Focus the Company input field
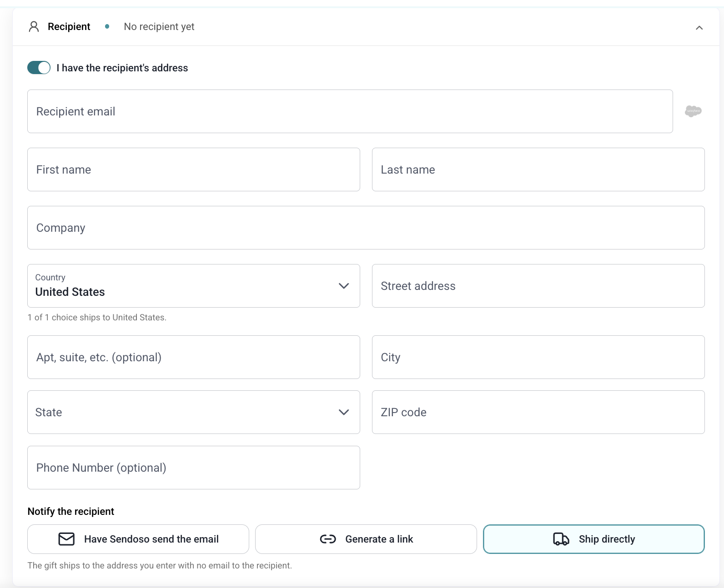Image resolution: width=724 pixels, height=588 pixels. click(x=366, y=228)
